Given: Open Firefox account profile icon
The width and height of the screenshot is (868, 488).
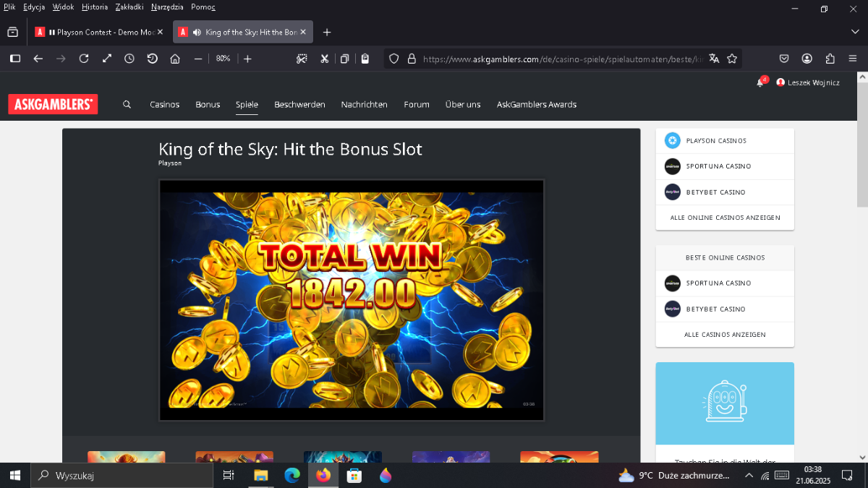Looking at the screenshot, I should point(807,59).
